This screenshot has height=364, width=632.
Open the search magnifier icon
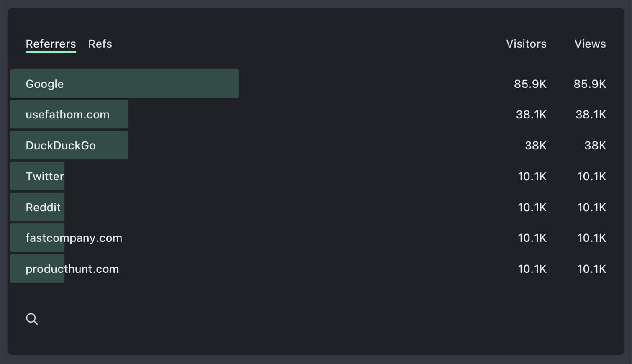tap(32, 319)
